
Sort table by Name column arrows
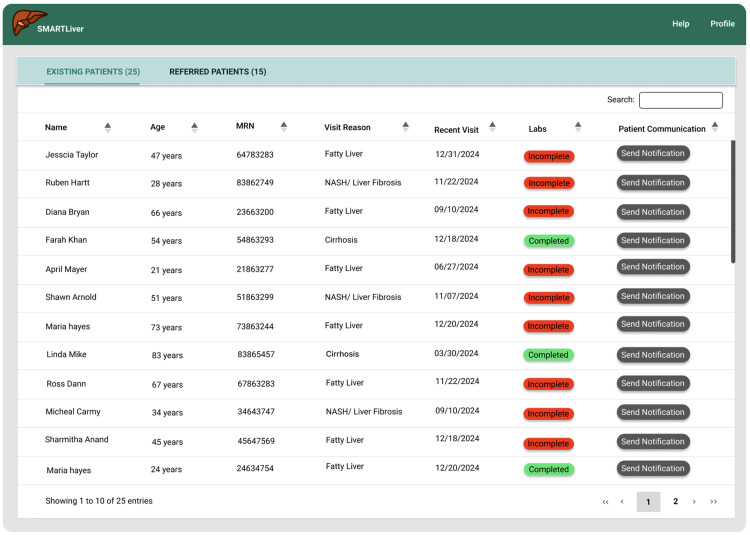[x=108, y=127]
